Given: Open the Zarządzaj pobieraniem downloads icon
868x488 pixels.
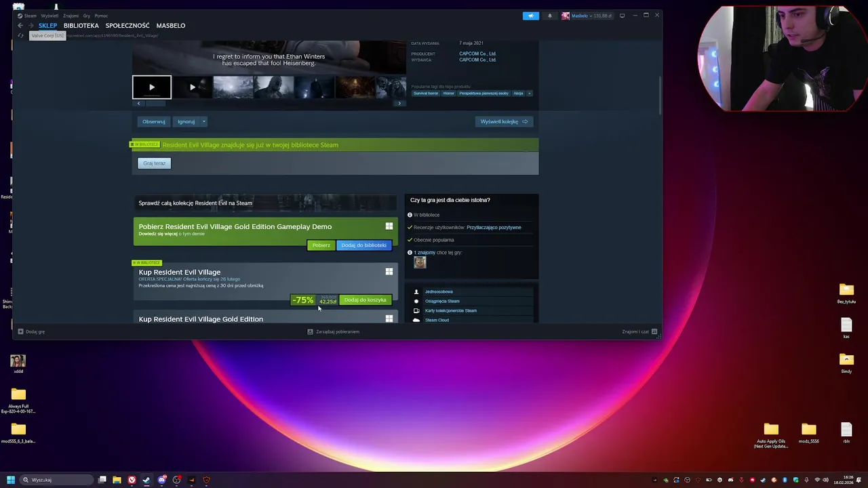Looking at the screenshot, I should coord(310,331).
